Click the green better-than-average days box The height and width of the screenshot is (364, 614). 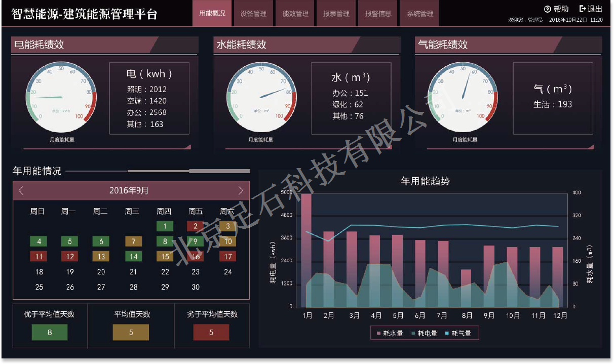pos(50,333)
